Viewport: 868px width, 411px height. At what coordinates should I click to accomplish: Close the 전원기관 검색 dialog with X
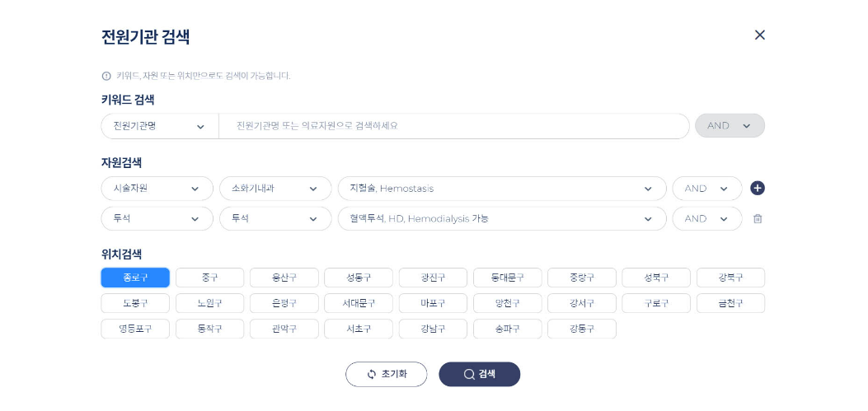click(759, 35)
